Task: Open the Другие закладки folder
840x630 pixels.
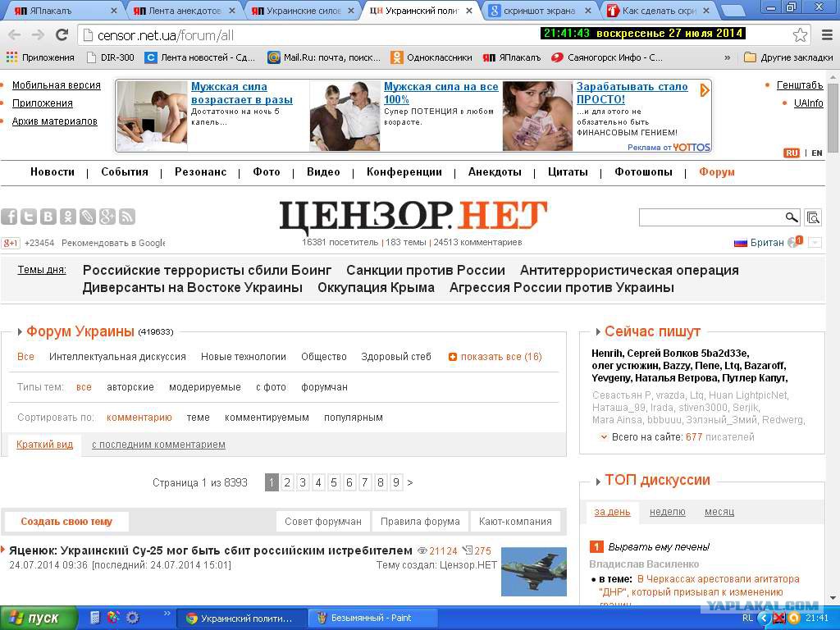Action: (788, 57)
